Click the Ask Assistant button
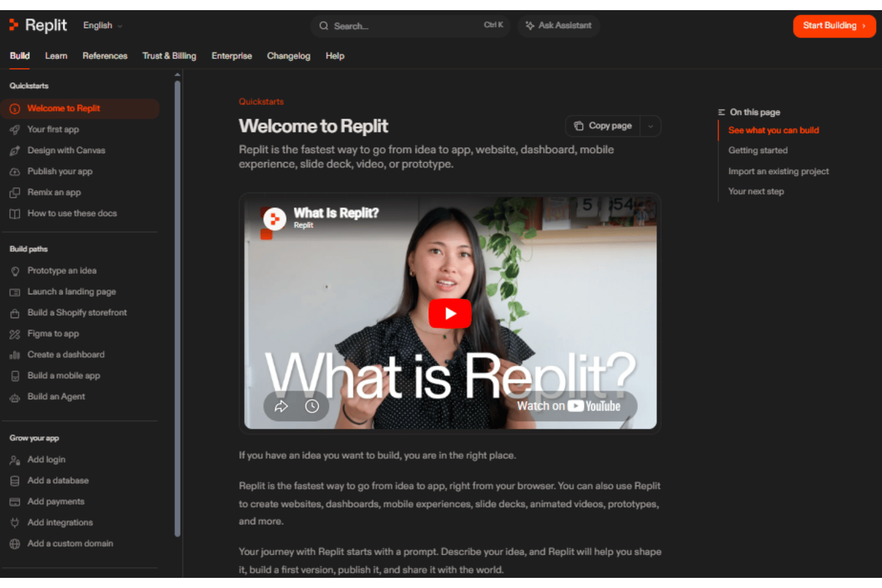This screenshot has width=882, height=588. click(558, 26)
